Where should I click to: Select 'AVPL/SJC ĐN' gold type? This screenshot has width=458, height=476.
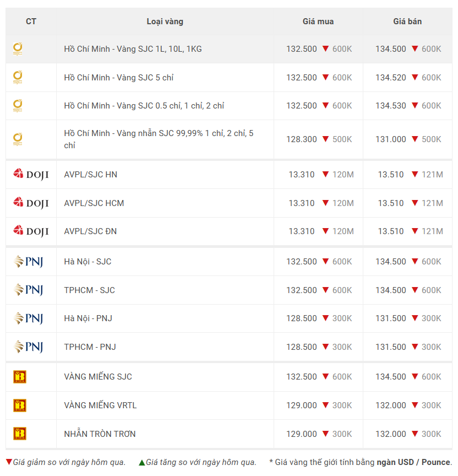[x=90, y=231]
